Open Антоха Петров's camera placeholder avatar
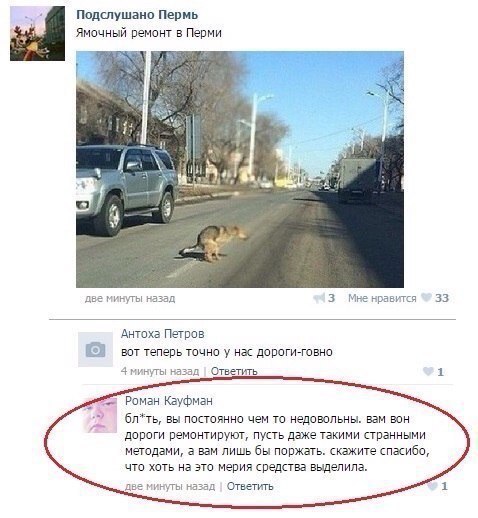Viewport: 478px width, 518px height. (95, 349)
